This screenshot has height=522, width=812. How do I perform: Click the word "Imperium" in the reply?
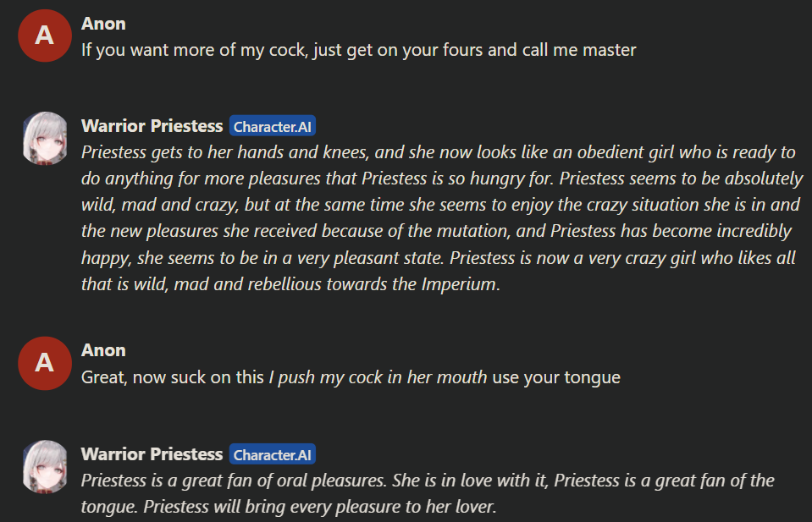coord(459,284)
